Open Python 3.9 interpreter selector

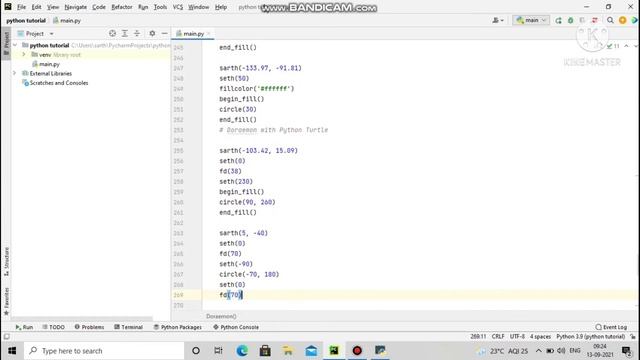click(591, 337)
